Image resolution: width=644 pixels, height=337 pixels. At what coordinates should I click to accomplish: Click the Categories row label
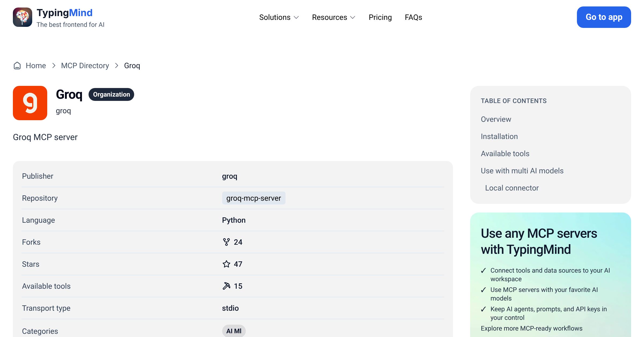click(x=40, y=331)
